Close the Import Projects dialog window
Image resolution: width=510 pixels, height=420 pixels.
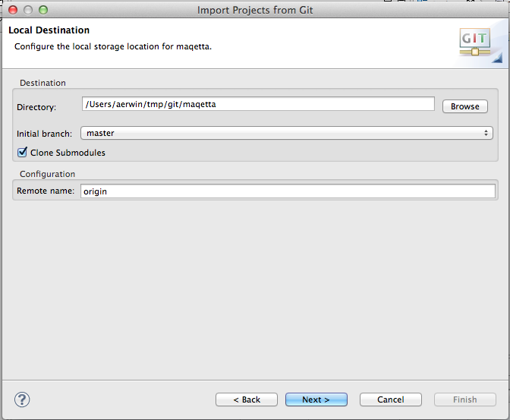(x=11, y=10)
